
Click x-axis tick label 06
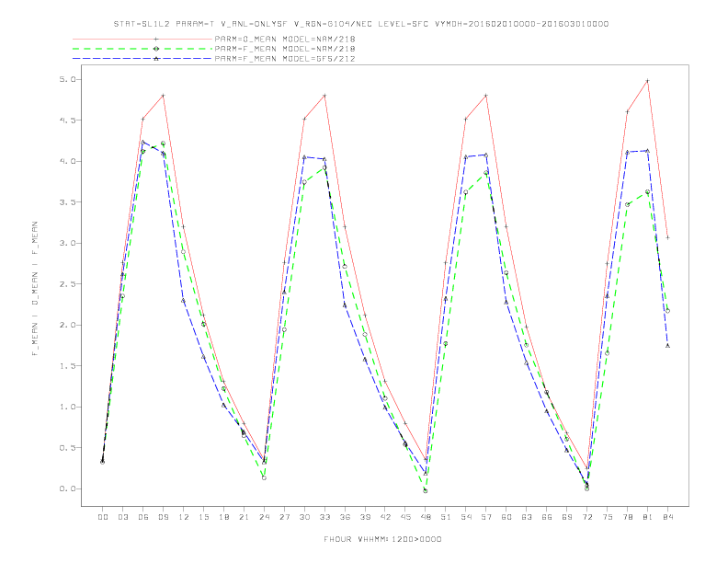pyautogui.click(x=143, y=517)
